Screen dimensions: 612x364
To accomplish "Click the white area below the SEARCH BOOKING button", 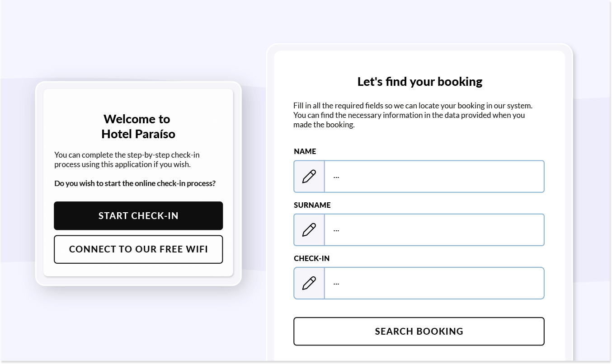I will pyautogui.click(x=419, y=354).
